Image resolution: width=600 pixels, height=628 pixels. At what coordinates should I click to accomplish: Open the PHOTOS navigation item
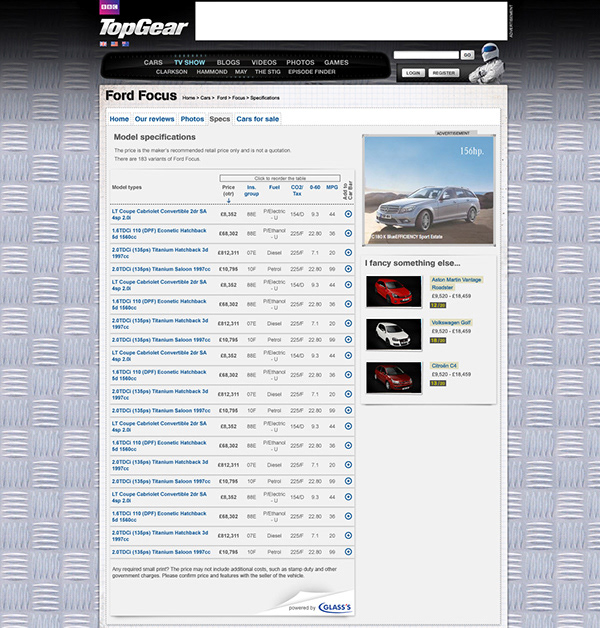point(300,62)
